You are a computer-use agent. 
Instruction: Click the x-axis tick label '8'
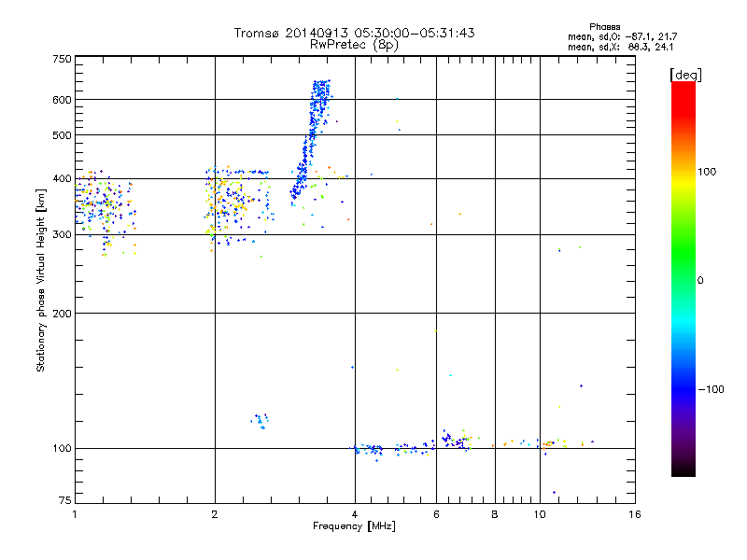point(495,514)
